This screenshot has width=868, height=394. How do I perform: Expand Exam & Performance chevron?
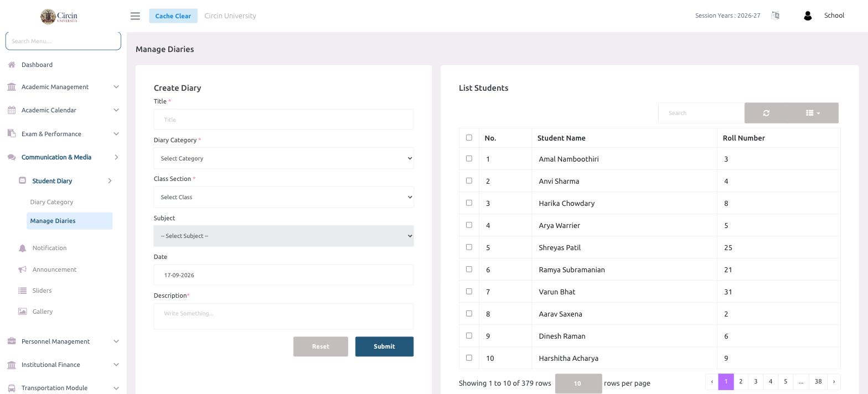[116, 133]
